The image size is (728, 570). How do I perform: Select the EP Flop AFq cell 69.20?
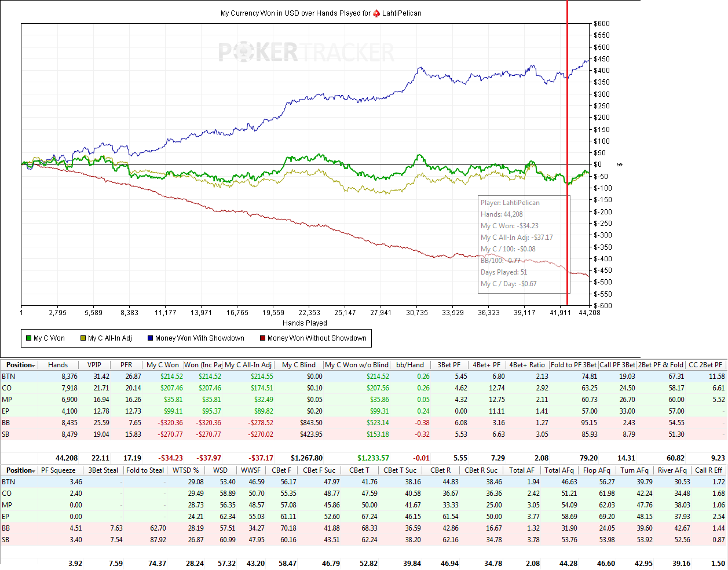607,517
